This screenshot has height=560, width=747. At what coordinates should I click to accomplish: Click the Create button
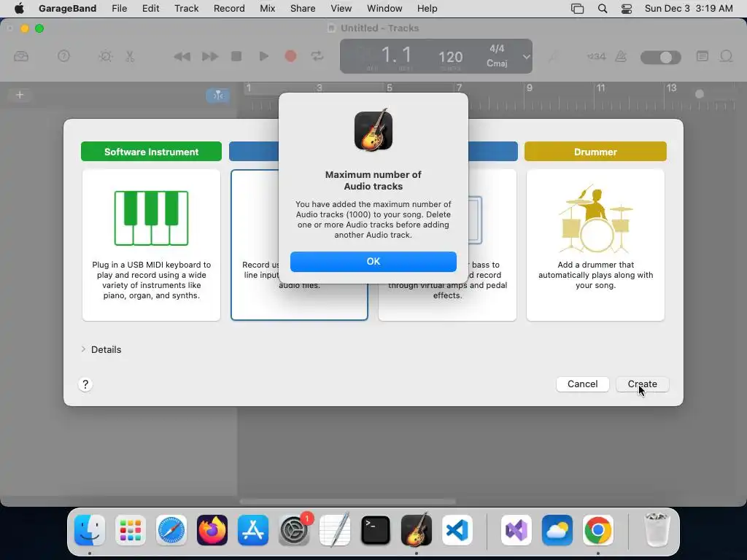[x=642, y=384]
